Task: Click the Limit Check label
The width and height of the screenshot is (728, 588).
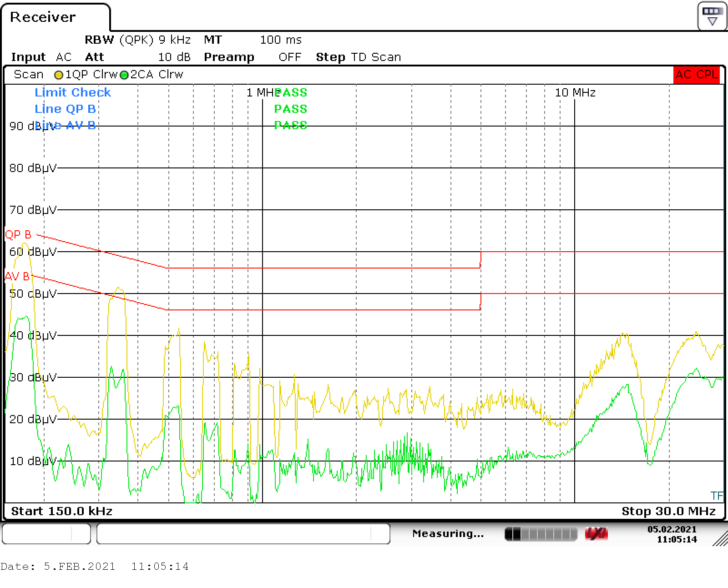Action: pos(73,92)
